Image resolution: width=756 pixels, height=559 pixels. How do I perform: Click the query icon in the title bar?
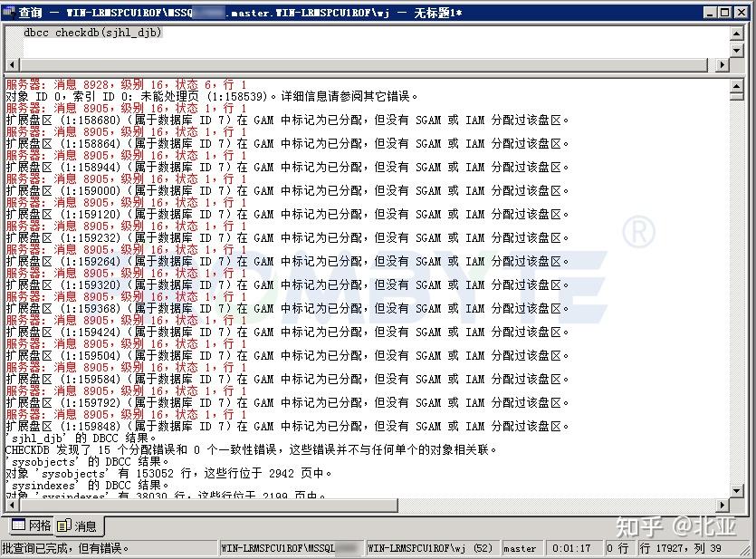[9, 12]
